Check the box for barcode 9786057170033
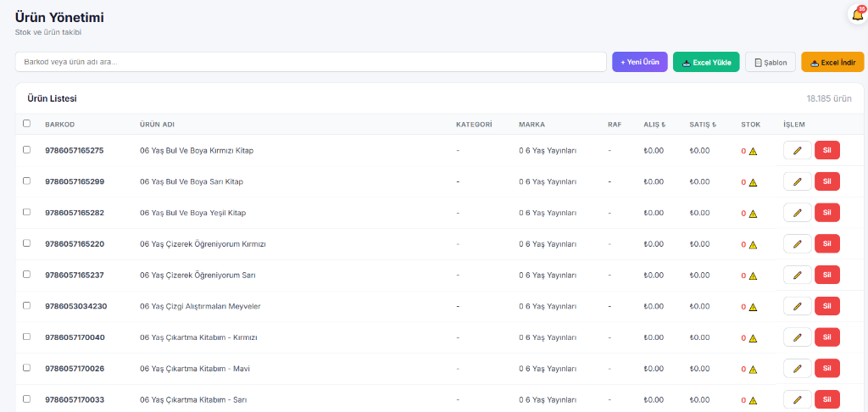 coord(26,398)
